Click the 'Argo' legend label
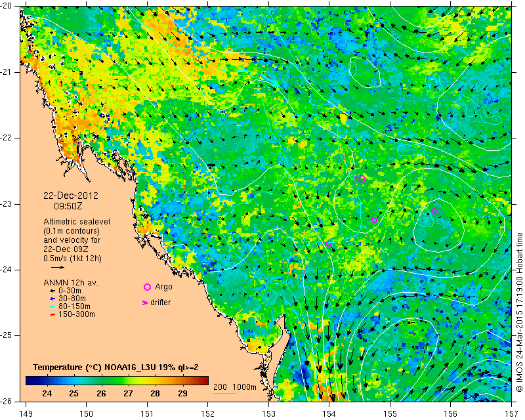 [163, 287]
